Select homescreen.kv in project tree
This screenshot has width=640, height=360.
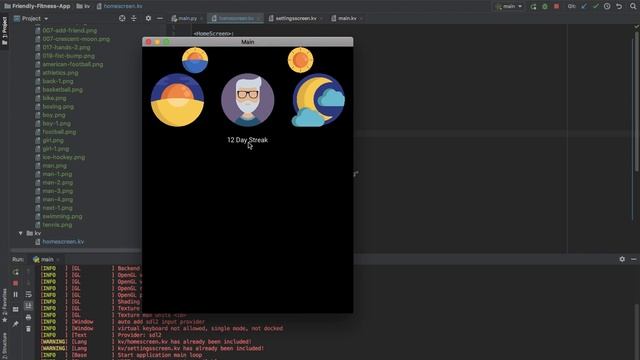pyautogui.click(x=63, y=242)
